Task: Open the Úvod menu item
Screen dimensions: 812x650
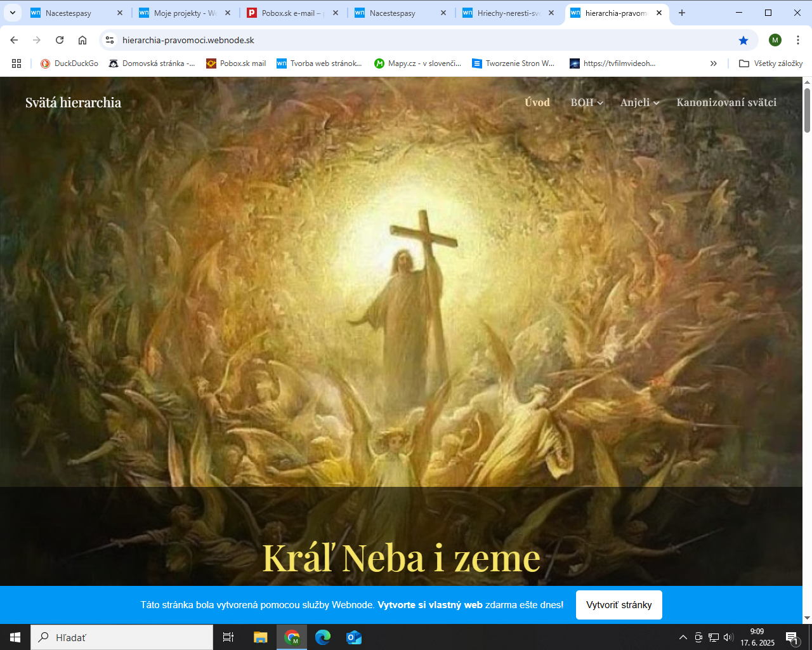Action: pos(537,102)
